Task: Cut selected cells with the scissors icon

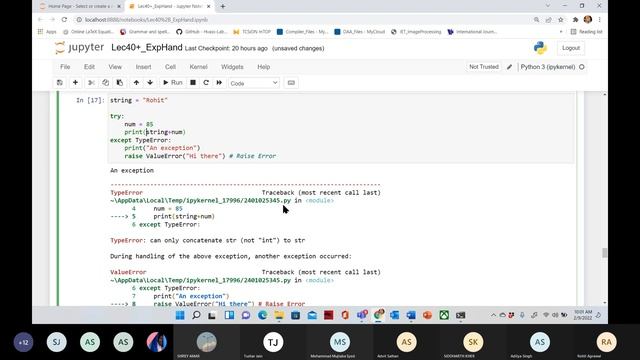Action: (x=91, y=83)
